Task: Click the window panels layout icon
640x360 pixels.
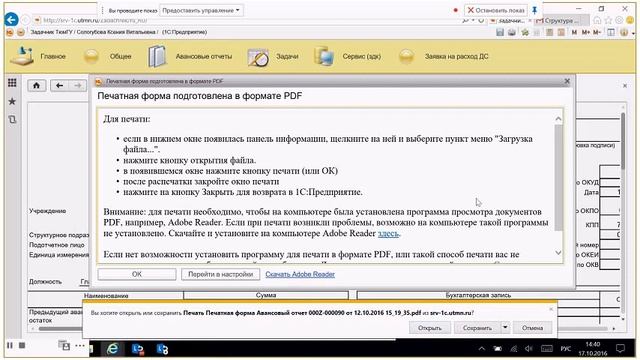Action: [x=611, y=32]
